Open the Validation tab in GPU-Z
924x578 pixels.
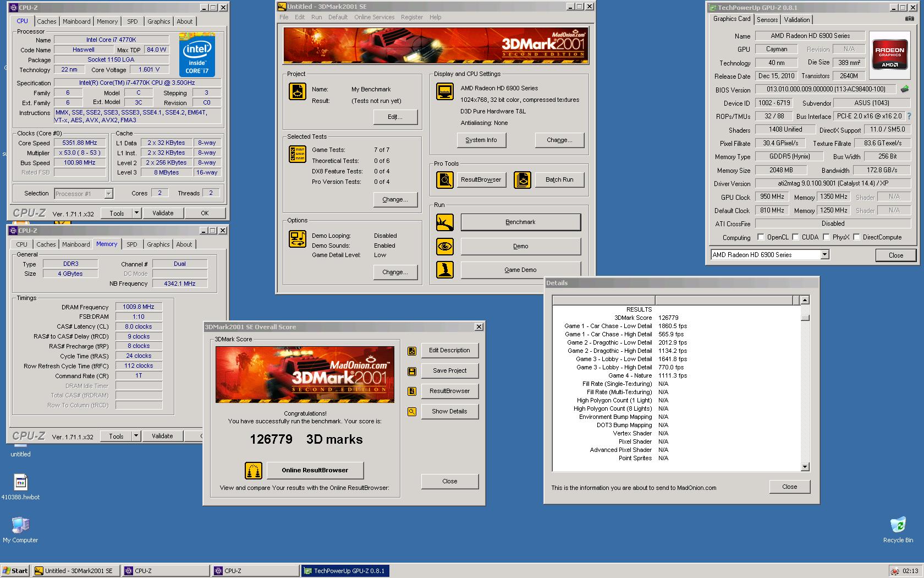click(797, 20)
